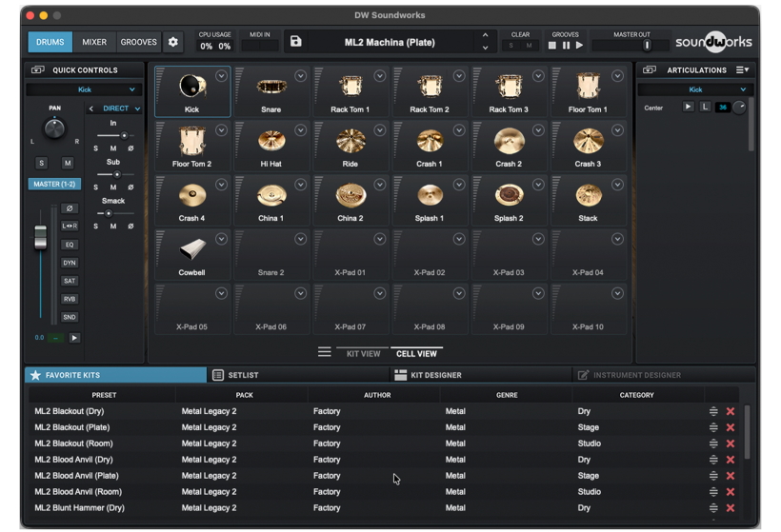
Task: Toggle the DYN dynamics button
Action: click(70, 263)
